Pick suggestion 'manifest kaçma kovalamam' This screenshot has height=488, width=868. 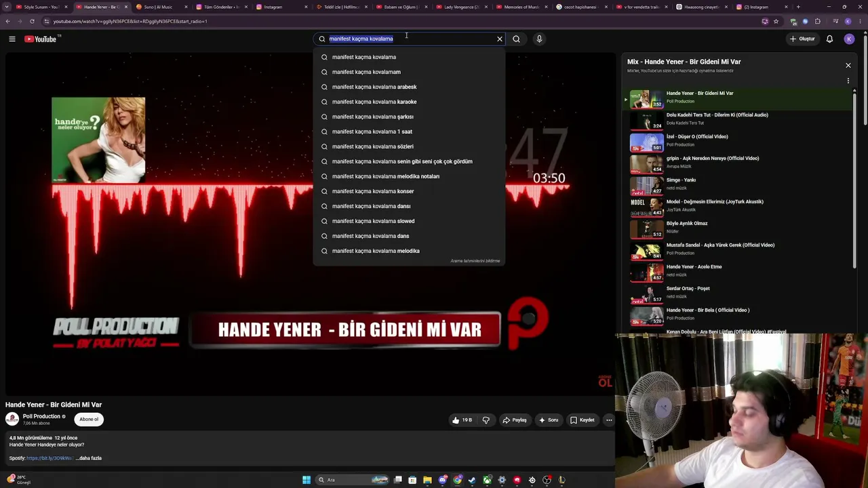409,72
